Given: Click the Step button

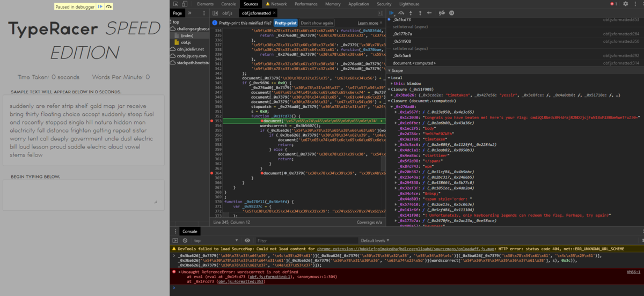Looking at the screenshot, I should [429, 12].
